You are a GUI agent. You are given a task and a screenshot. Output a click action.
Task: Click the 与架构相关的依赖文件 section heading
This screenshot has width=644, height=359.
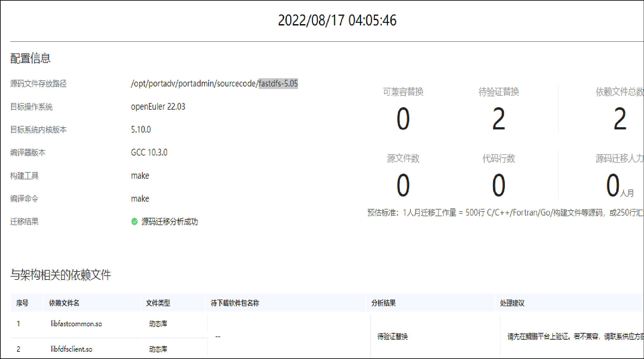click(60, 275)
